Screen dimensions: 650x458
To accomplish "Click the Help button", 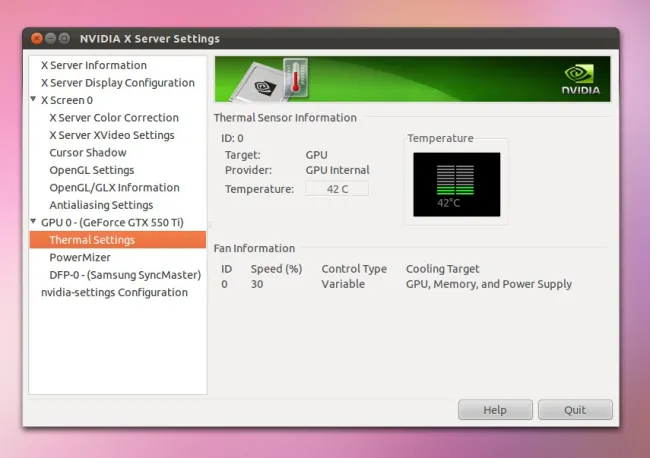I will tap(495, 410).
